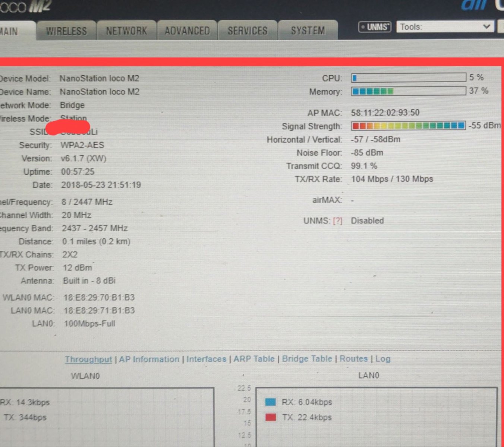Open the Log link

(x=383, y=359)
